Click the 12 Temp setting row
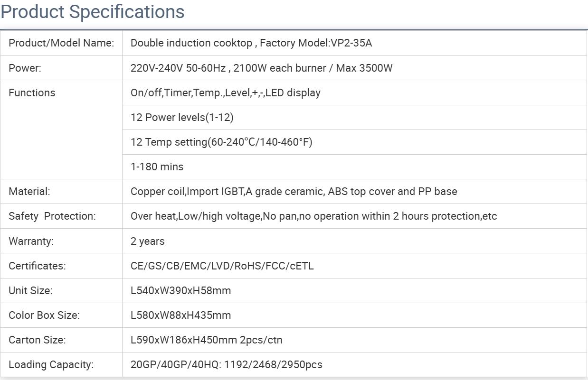 point(221,142)
